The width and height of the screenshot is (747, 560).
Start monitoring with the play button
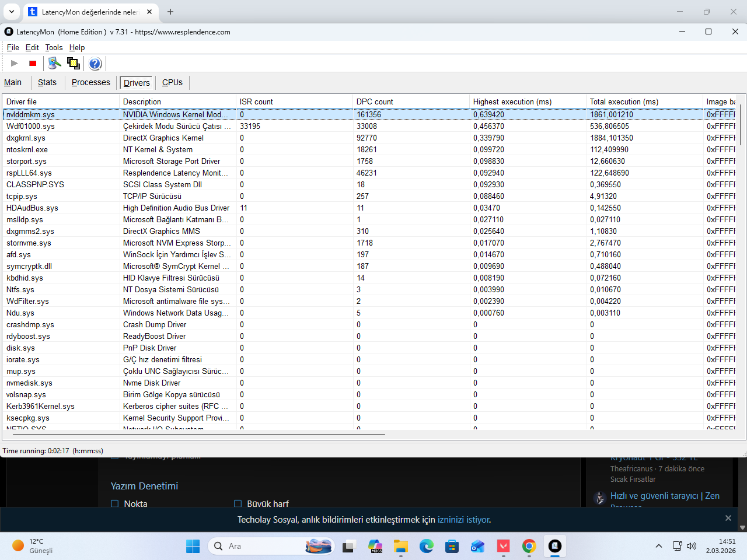(x=15, y=63)
